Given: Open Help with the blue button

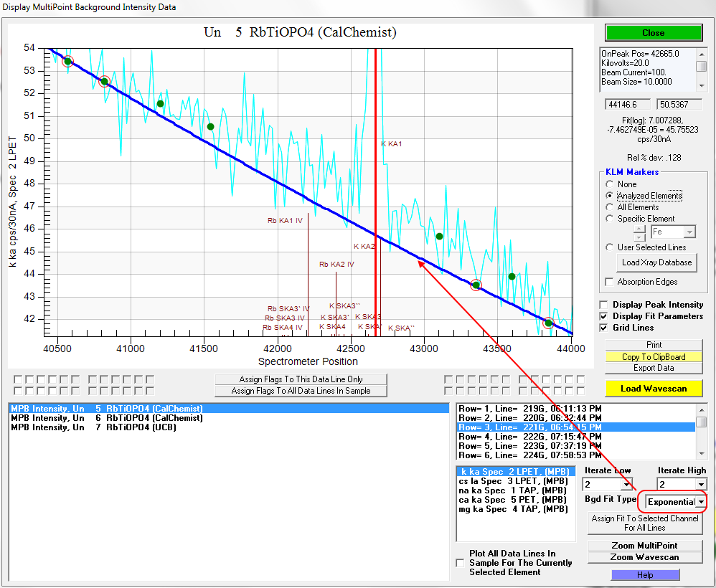Looking at the screenshot, I should point(645,575).
